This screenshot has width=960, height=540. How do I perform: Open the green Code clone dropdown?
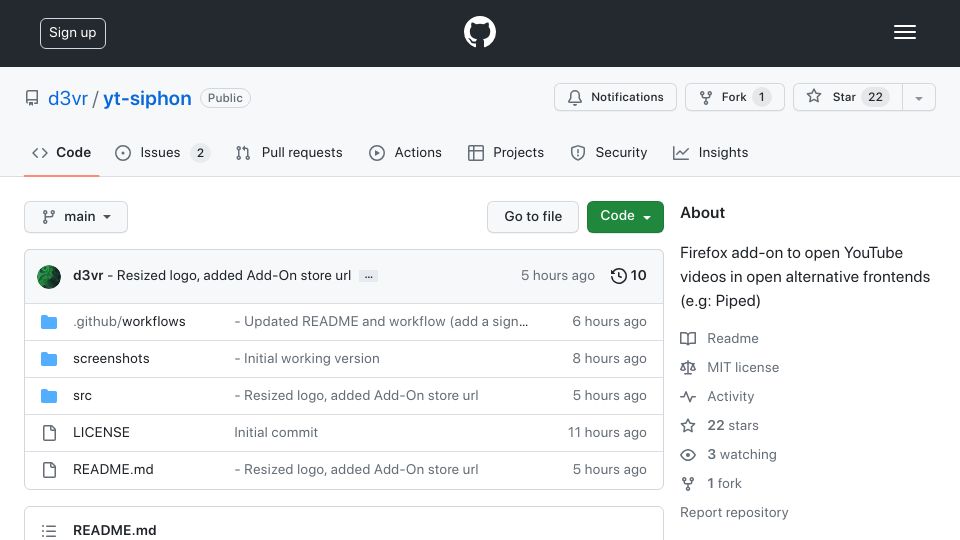pyautogui.click(x=625, y=217)
